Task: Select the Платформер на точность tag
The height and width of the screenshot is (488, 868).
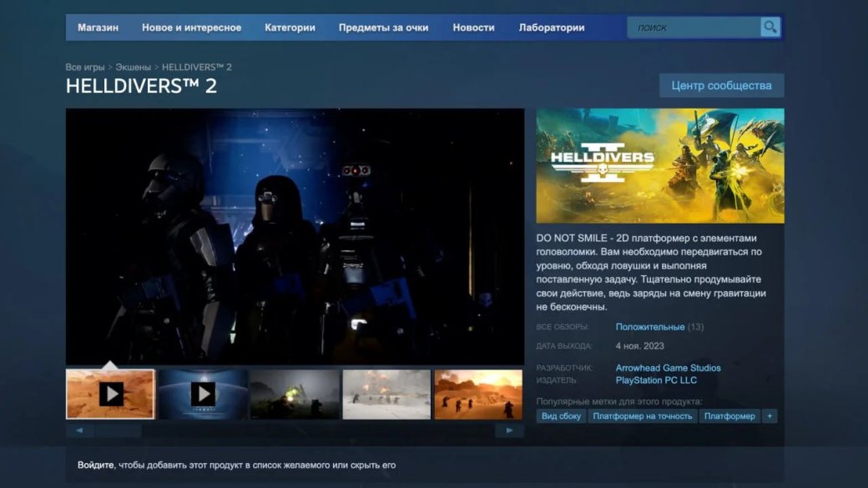Action: point(642,416)
